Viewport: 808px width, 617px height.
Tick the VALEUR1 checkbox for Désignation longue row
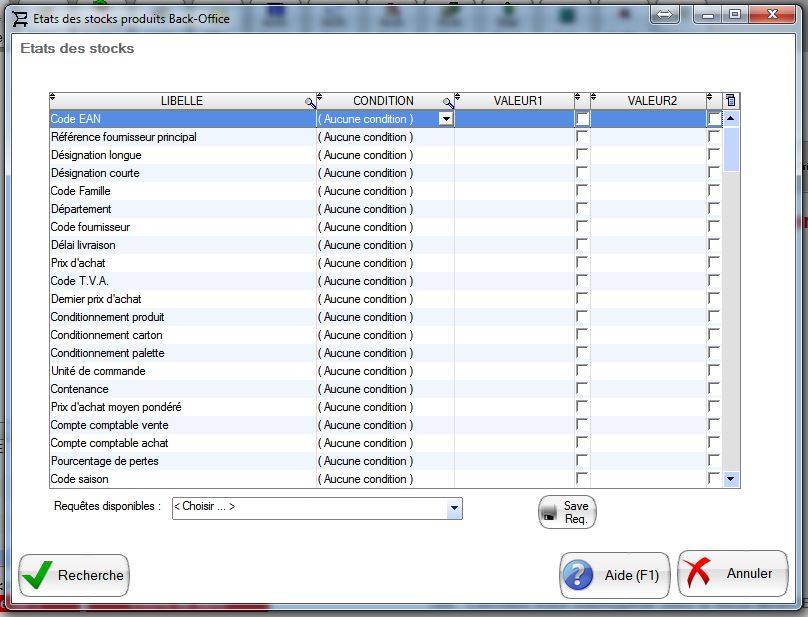[582, 155]
